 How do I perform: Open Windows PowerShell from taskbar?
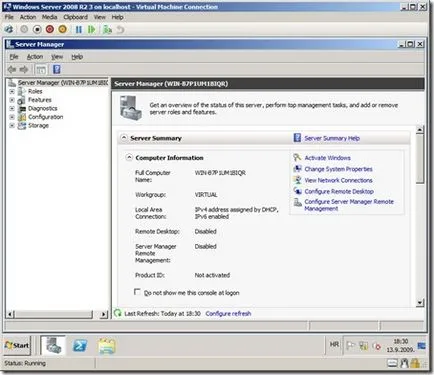[x=80, y=346]
